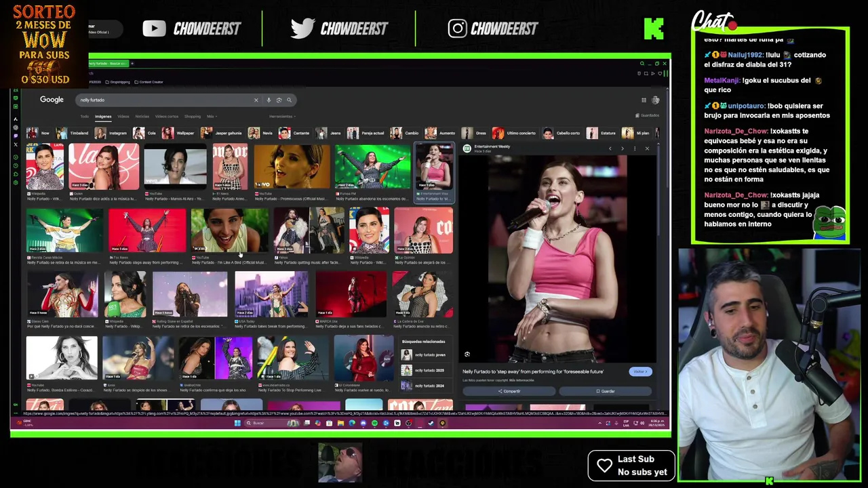Open Manos Al Aire YouTube thumbnail

pos(175,166)
